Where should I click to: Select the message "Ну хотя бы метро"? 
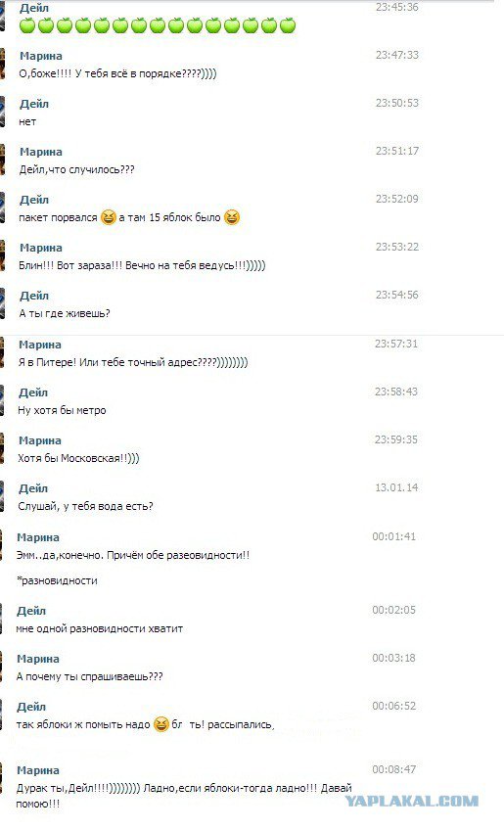pyautogui.click(x=62, y=410)
